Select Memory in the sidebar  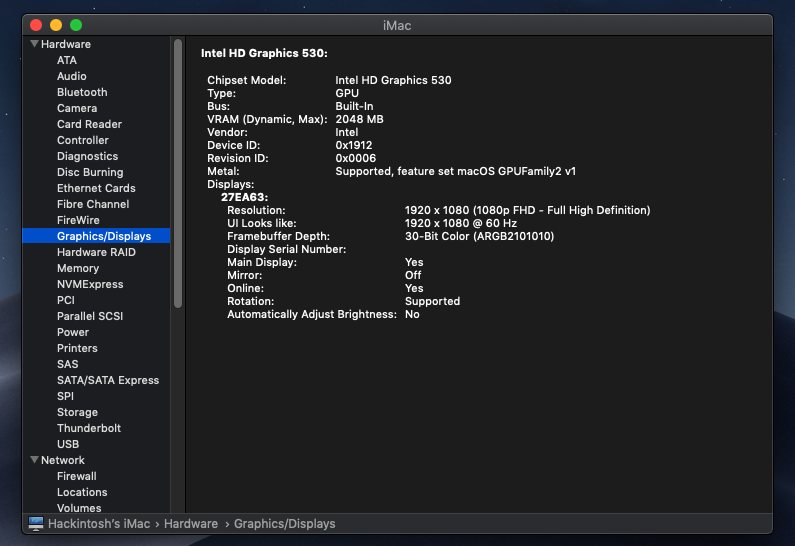point(78,268)
